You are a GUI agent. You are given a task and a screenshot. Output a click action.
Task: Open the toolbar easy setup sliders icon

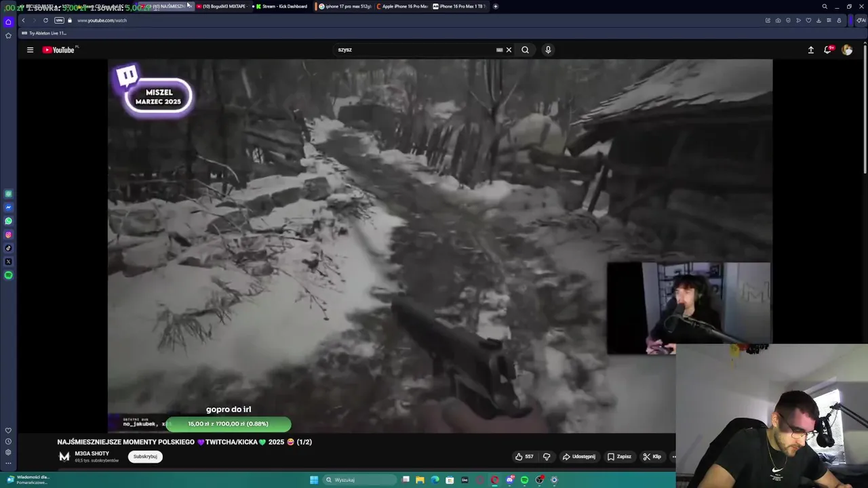829,20
